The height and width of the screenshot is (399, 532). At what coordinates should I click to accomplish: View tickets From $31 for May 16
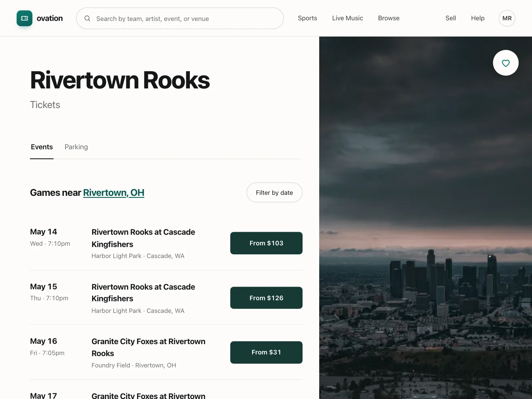(x=266, y=352)
